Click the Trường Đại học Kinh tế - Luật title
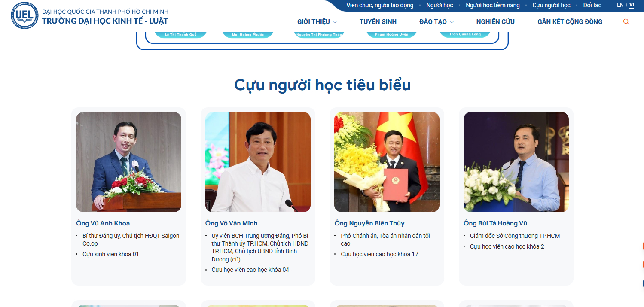644x307 pixels. click(x=105, y=21)
